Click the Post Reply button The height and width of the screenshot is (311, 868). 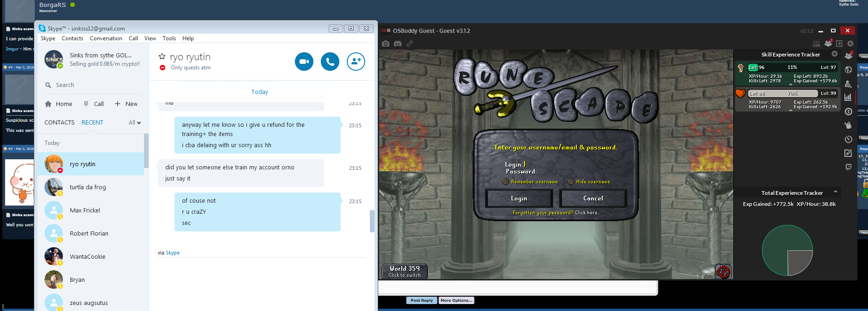point(421,300)
